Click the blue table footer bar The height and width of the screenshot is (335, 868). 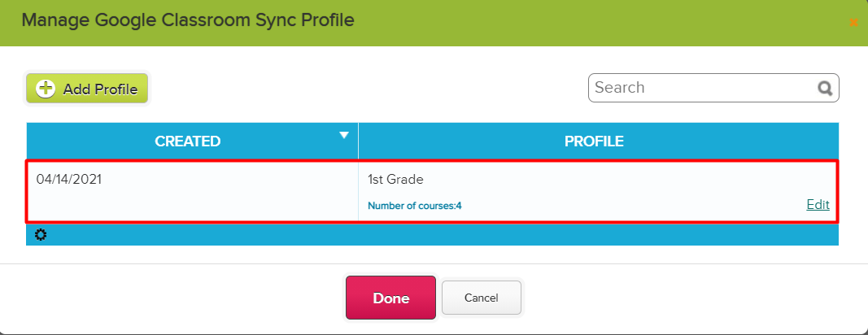click(432, 235)
